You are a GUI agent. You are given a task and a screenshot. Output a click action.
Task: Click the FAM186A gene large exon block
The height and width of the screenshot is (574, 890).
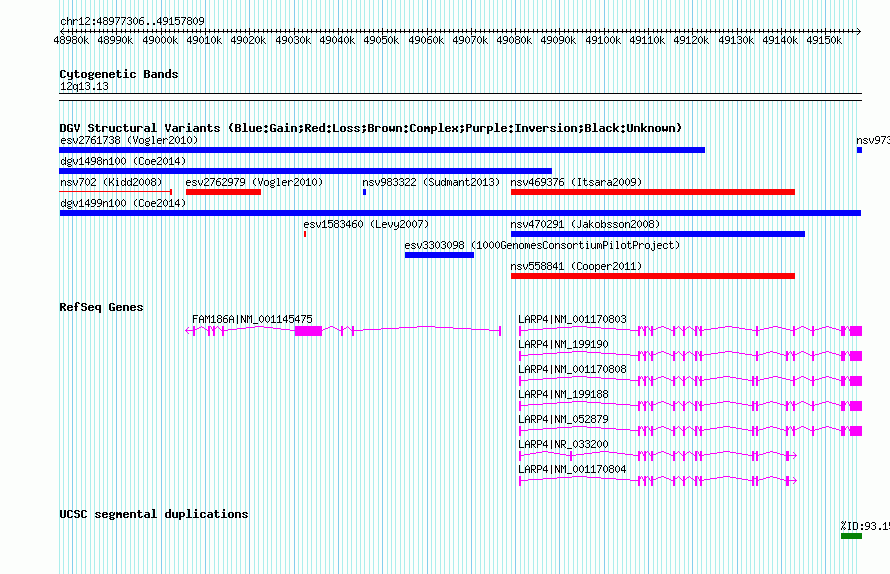(308, 331)
